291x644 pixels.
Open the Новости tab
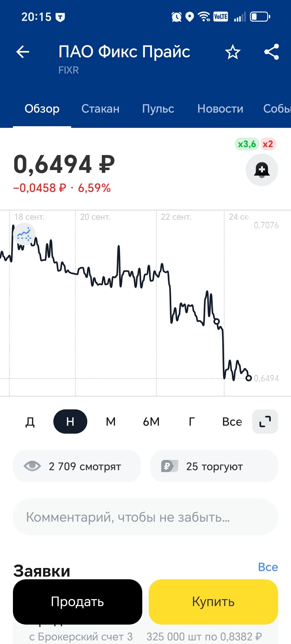[x=220, y=109]
